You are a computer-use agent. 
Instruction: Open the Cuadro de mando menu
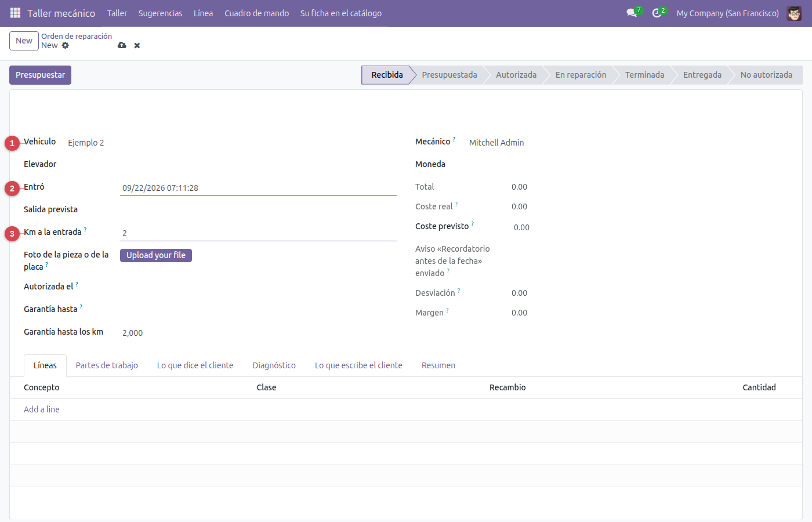(257, 13)
